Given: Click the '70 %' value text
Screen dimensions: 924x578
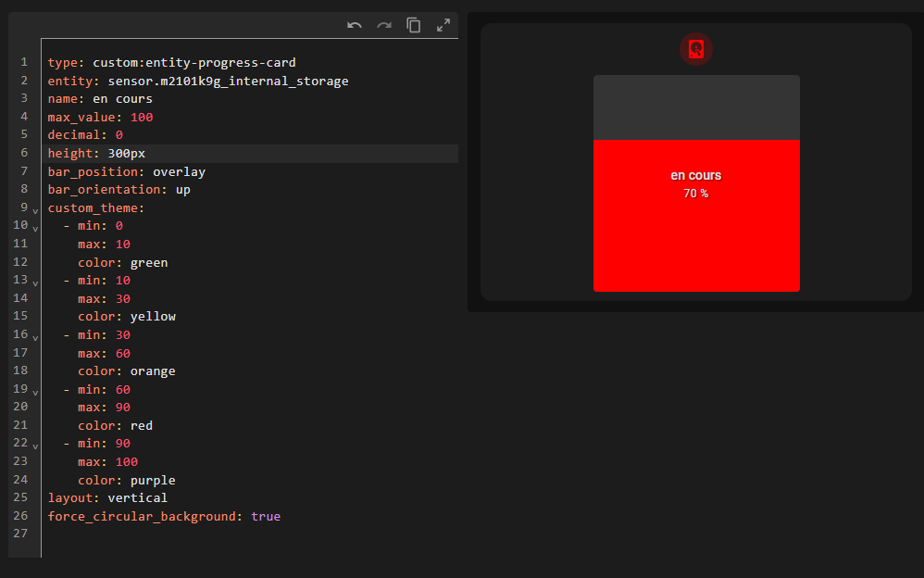Looking at the screenshot, I should click(696, 194).
